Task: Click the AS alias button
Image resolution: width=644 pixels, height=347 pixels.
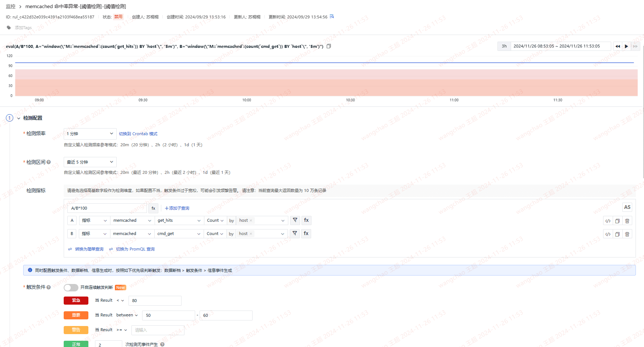Action: [x=627, y=207]
